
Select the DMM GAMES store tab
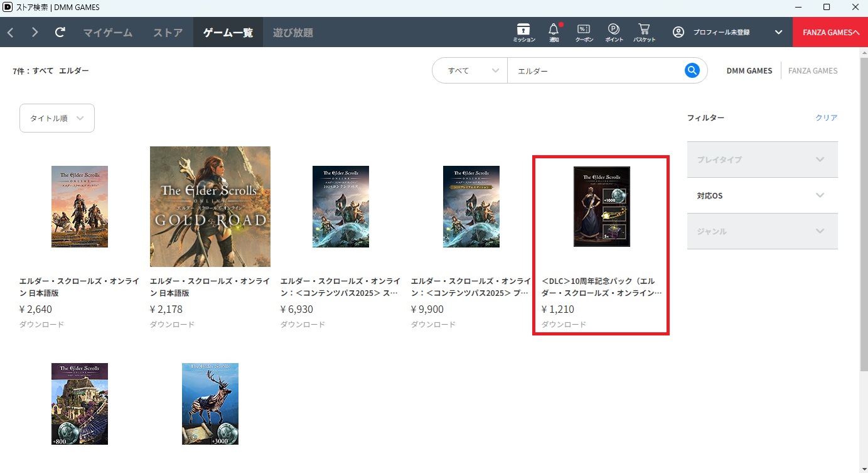click(x=749, y=71)
